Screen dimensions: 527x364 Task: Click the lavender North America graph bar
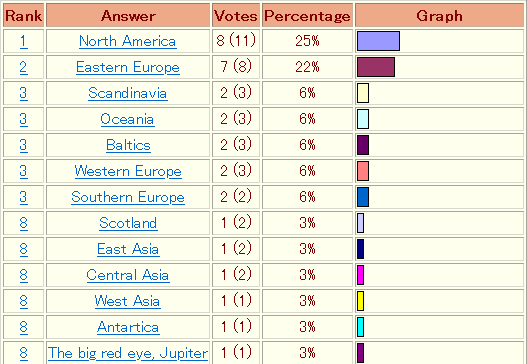point(378,41)
